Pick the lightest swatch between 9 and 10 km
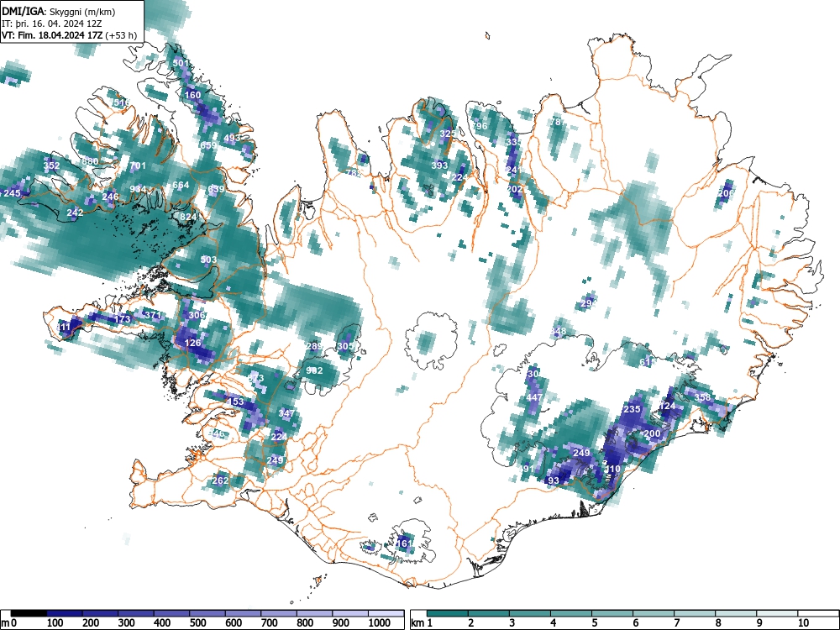Image resolution: width=840 pixels, height=630 pixels. [x=777, y=613]
